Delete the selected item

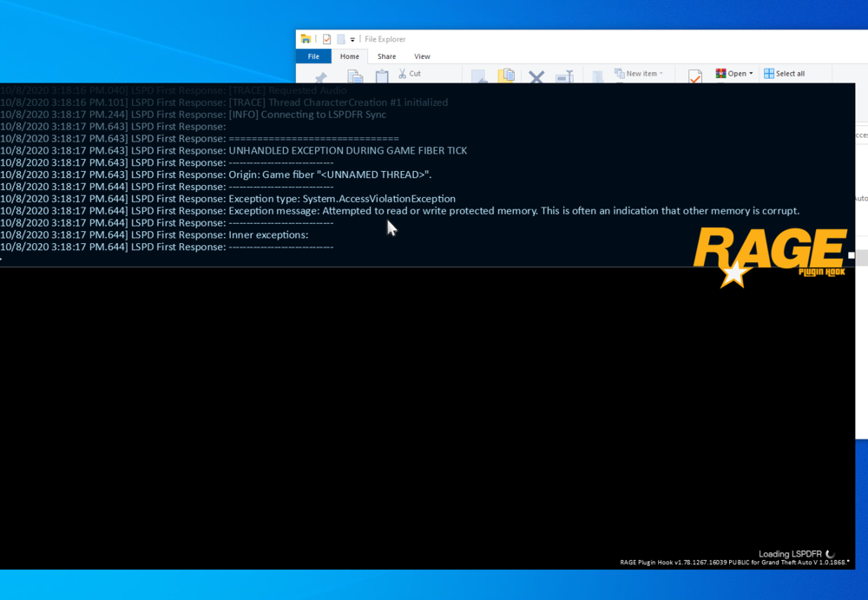coord(536,75)
